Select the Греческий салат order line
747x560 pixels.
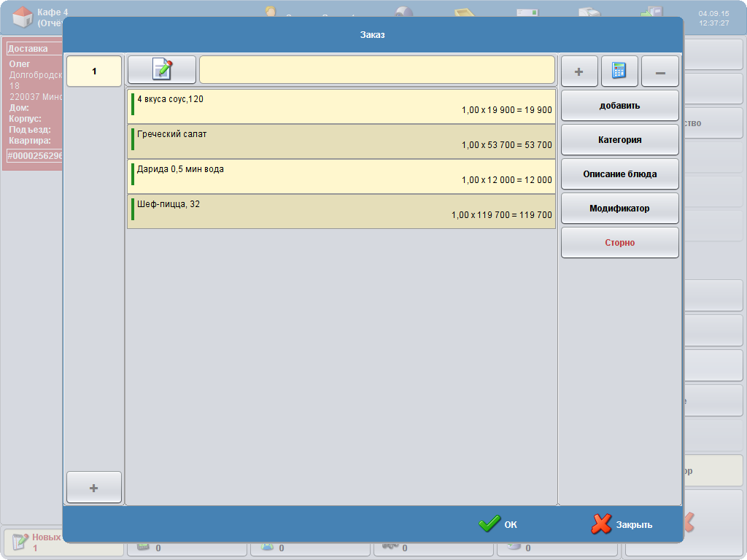pyautogui.click(x=341, y=141)
